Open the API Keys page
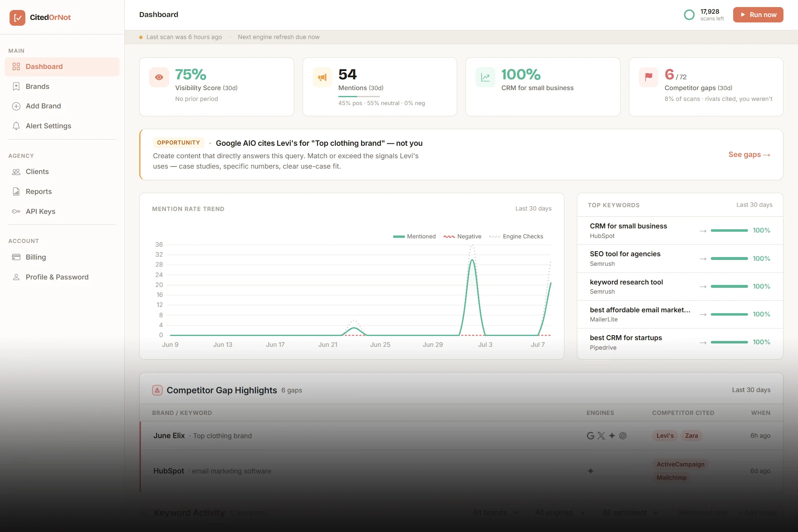Screen dimensions: 798x532 [x=62, y=211]
